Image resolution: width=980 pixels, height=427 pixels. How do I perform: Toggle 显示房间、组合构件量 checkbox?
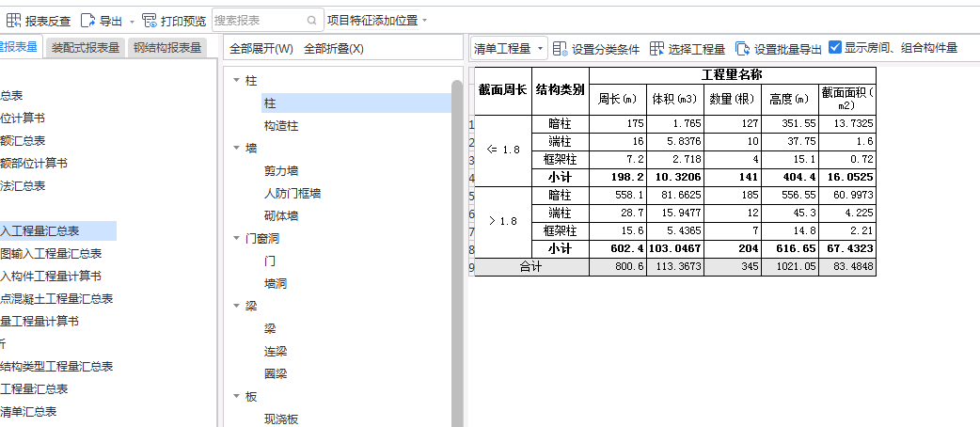(835, 47)
